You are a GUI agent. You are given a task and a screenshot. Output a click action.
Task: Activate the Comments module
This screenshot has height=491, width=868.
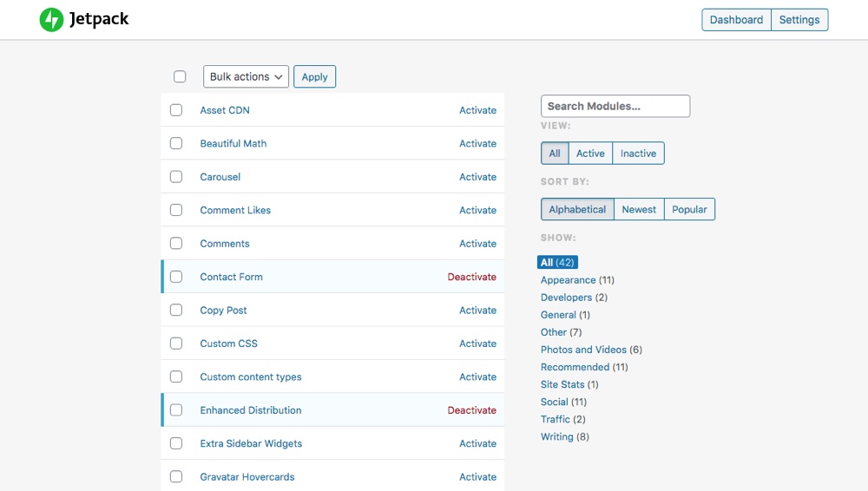[477, 243]
